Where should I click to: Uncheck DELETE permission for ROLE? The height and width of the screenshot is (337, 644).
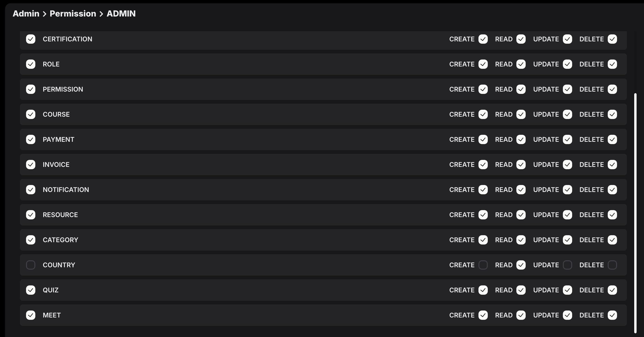coord(612,64)
